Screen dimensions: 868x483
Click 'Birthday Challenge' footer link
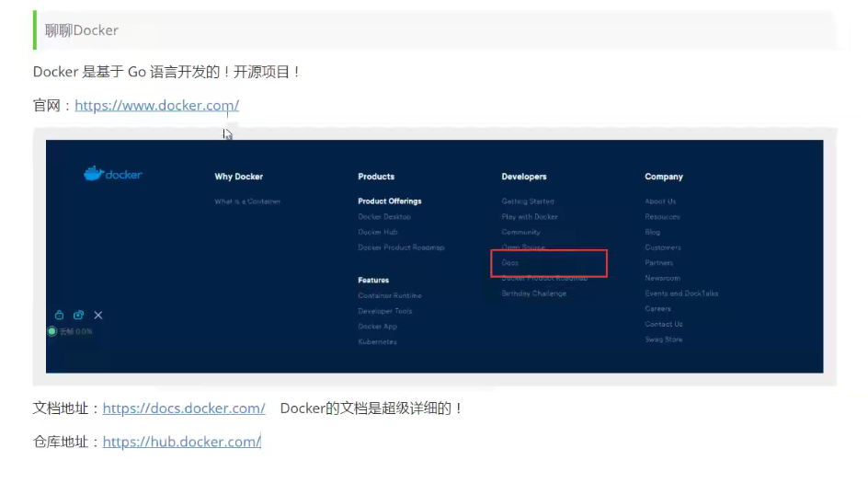tap(533, 293)
